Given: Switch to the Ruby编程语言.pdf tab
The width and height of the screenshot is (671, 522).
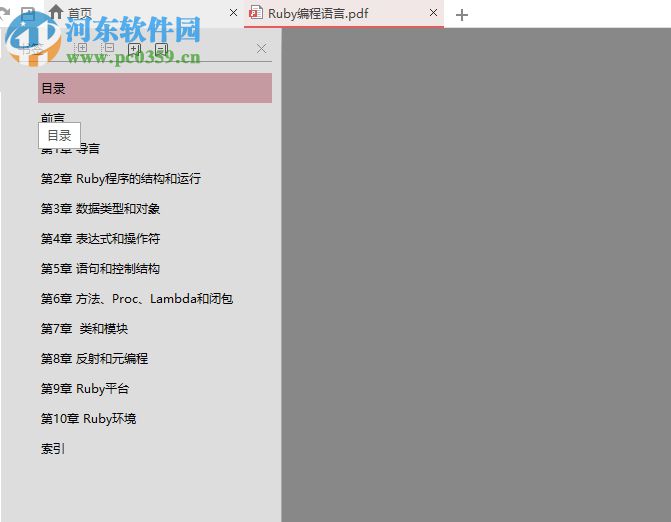Looking at the screenshot, I should click(x=344, y=14).
